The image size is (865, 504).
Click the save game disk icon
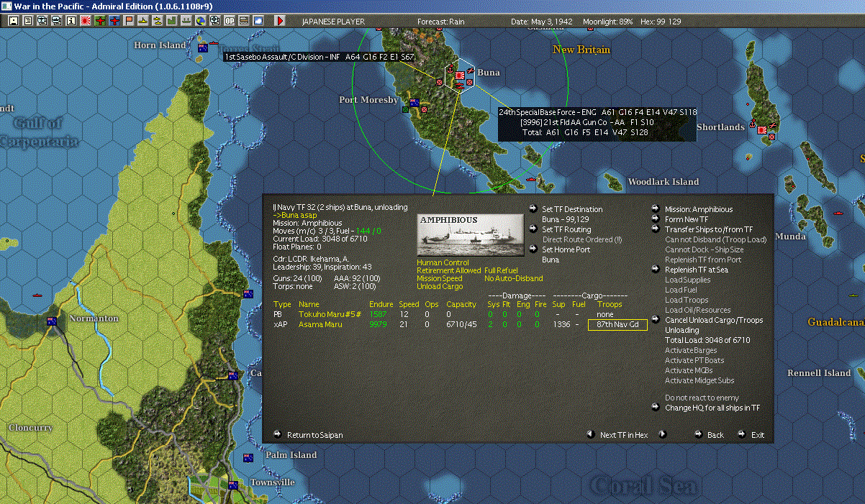click(x=13, y=21)
